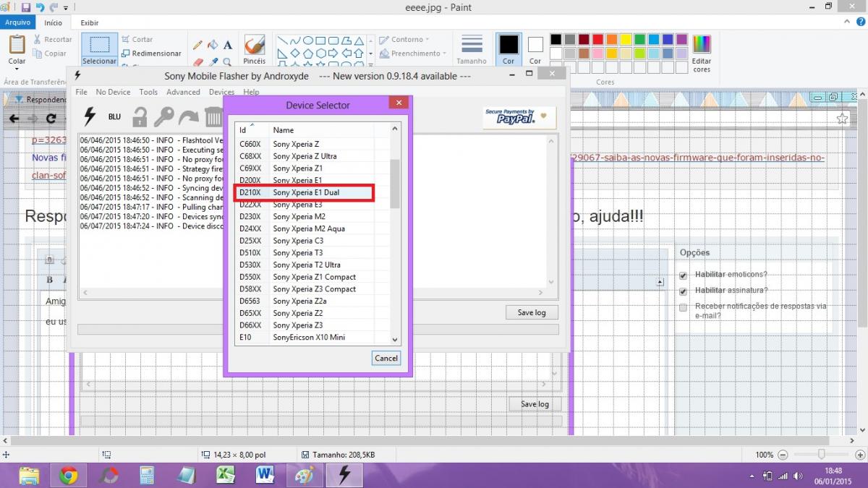Select Sony Xperia Z3 Compact row
Image resolution: width=868 pixels, height=488 pixels.
point(313,289)
